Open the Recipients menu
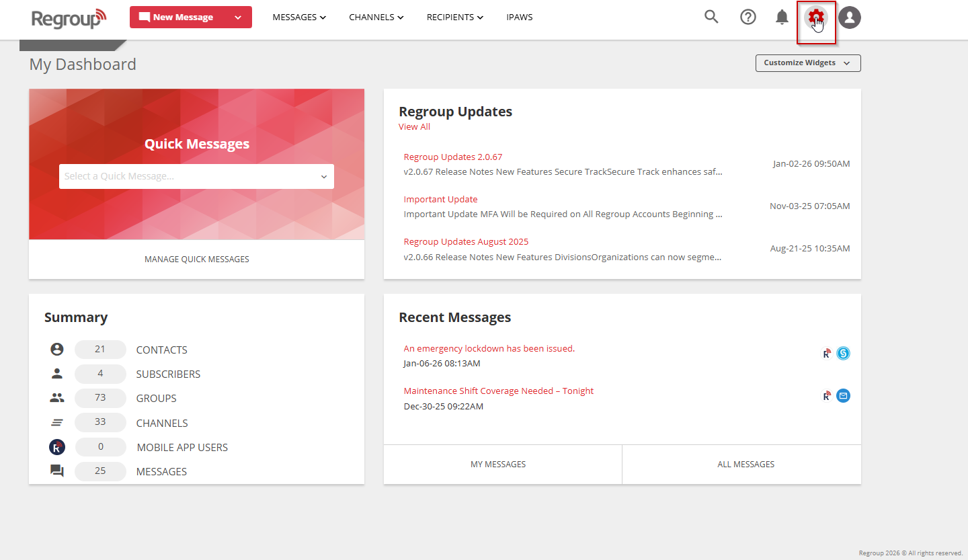This screenshot has height=560, width=968. (x=455, y=17)
